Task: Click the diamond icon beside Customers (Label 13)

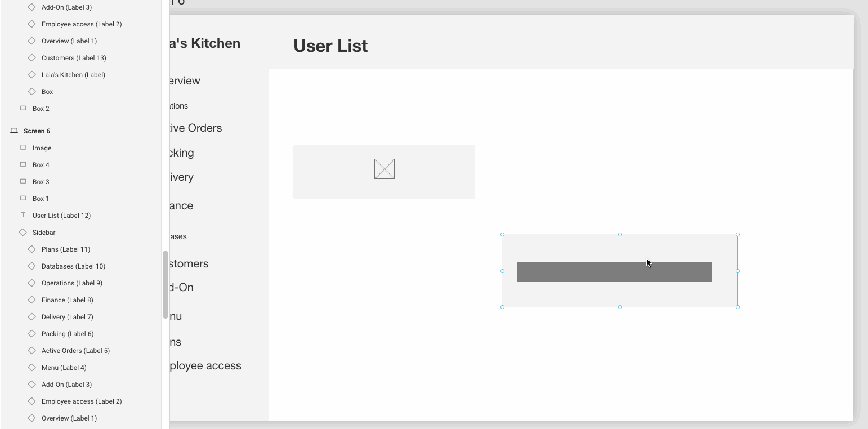Action: [32, 57]
